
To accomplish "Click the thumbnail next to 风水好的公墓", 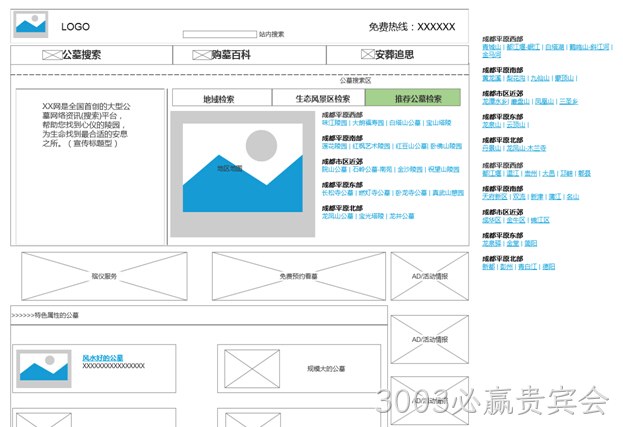I will tap(44, 369).
